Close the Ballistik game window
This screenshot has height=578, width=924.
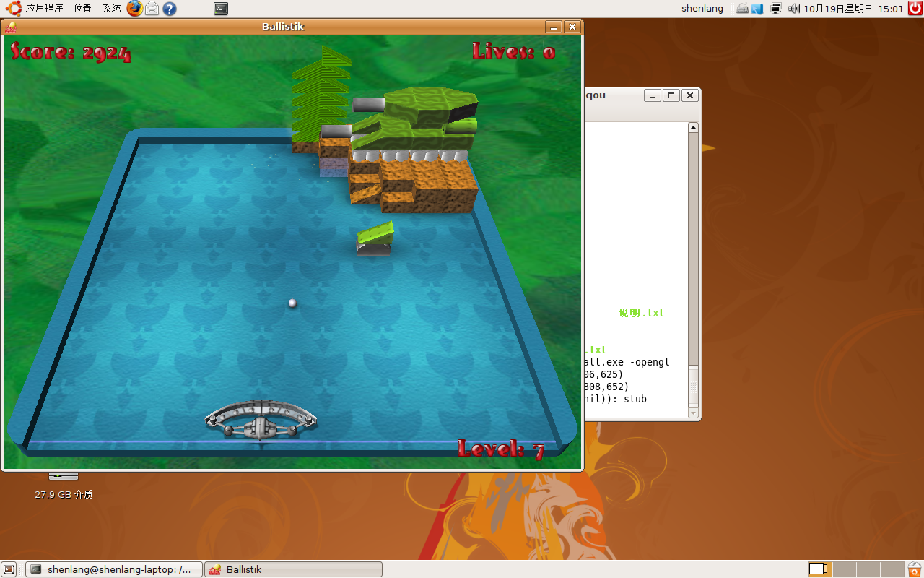point(572,27)
